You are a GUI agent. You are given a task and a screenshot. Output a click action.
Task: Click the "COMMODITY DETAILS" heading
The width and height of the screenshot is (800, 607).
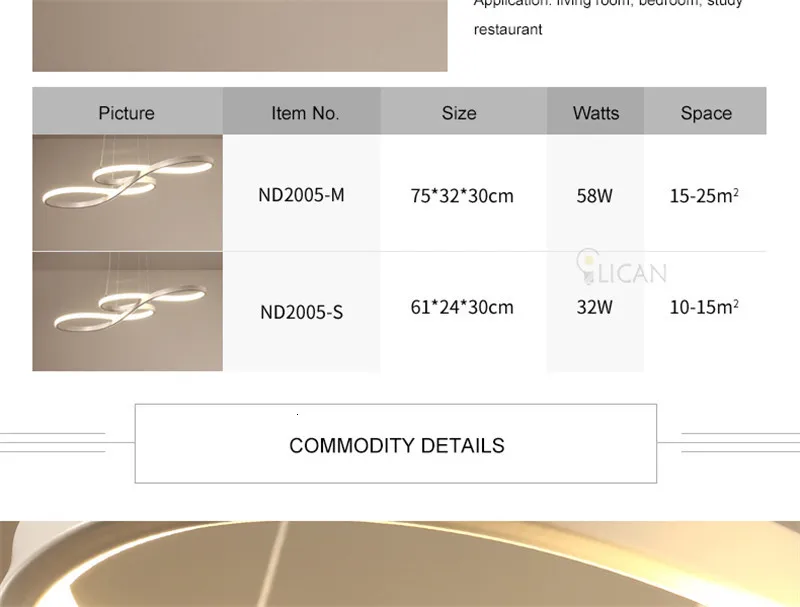(x=397, y=445)
